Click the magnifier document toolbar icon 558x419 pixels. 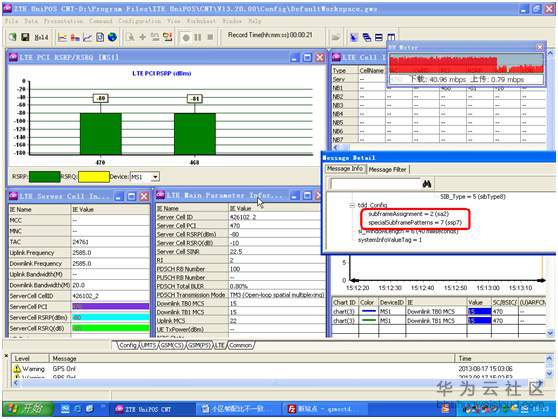tap(131, 37)
